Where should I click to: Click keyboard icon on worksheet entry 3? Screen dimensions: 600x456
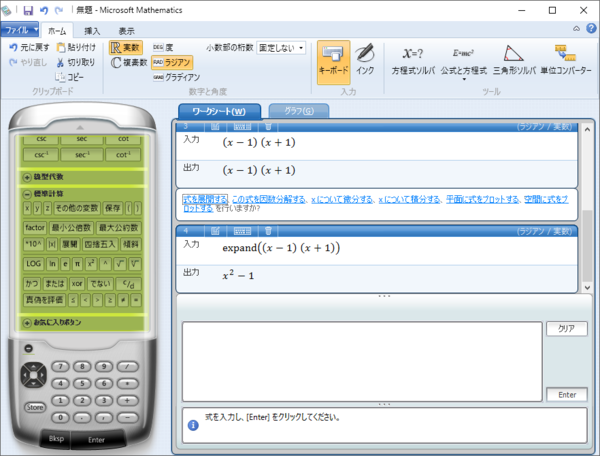coord(242,126)
